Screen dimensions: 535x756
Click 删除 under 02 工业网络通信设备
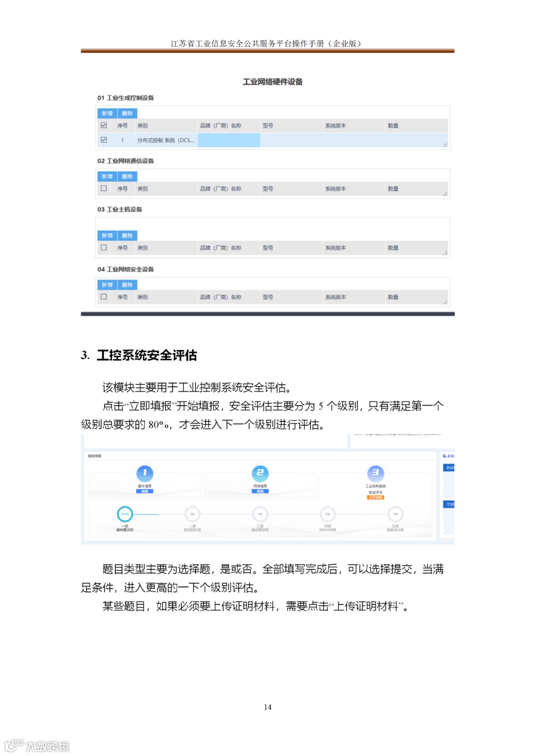coord(127,176)
